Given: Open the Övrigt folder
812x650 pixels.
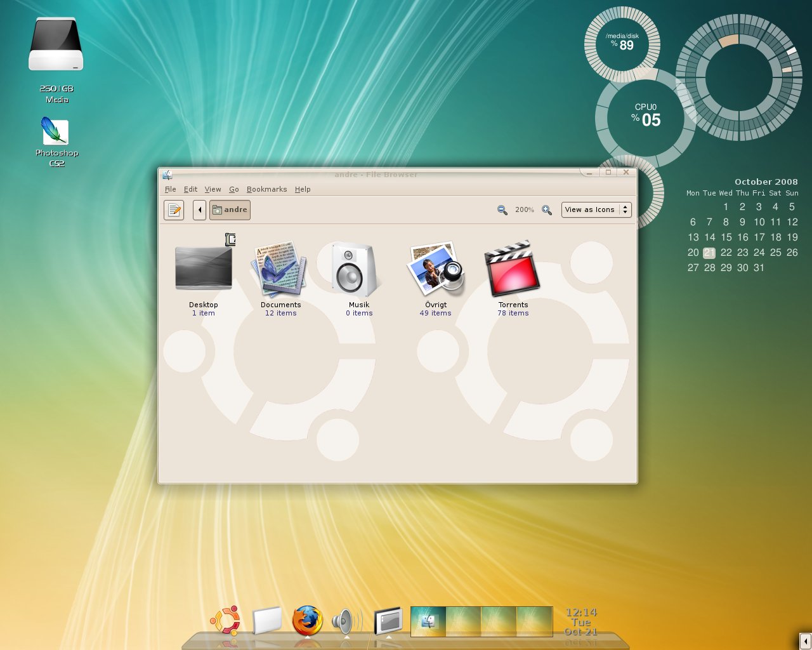Looking at the screenshot, I should tap(436, 269).
